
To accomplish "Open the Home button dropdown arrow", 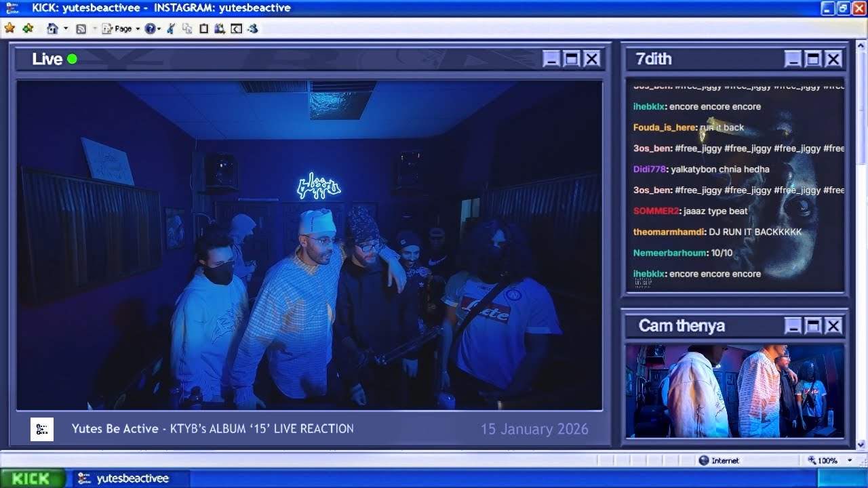I will (x=66, y=28).
